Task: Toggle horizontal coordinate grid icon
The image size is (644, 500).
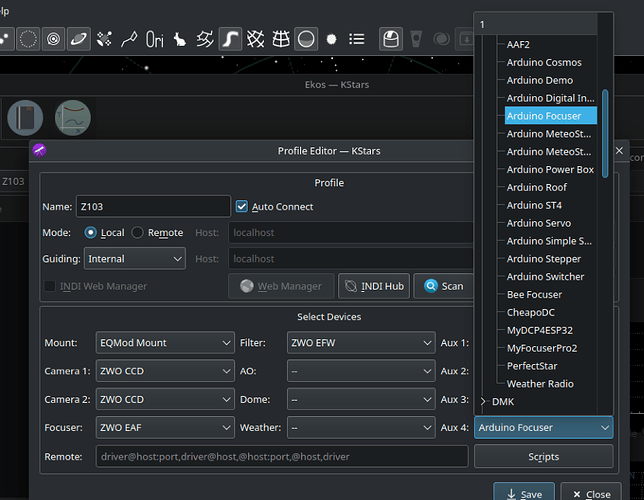Action: [x=281, y=39]
